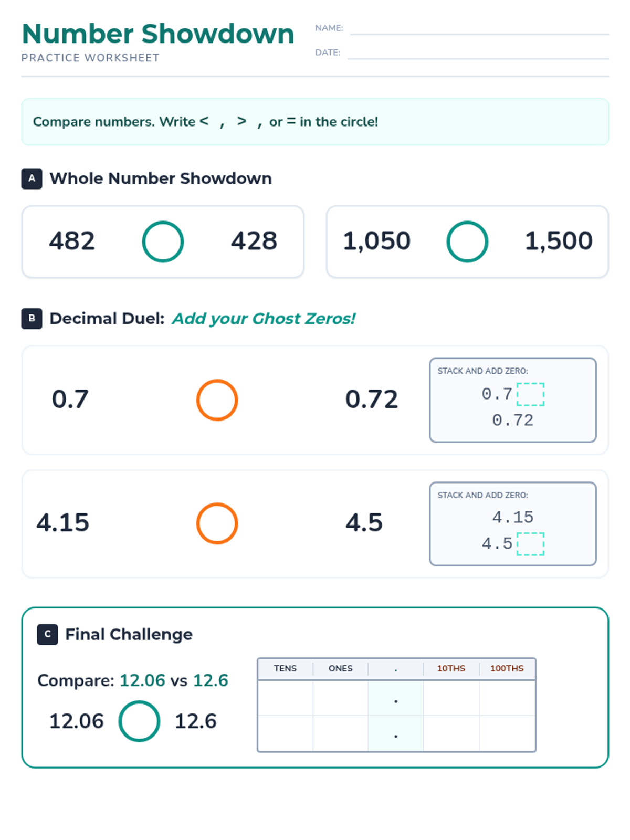Click the 10THS column header
Viewport: 630px width, 840px height.
pos(451,669)
